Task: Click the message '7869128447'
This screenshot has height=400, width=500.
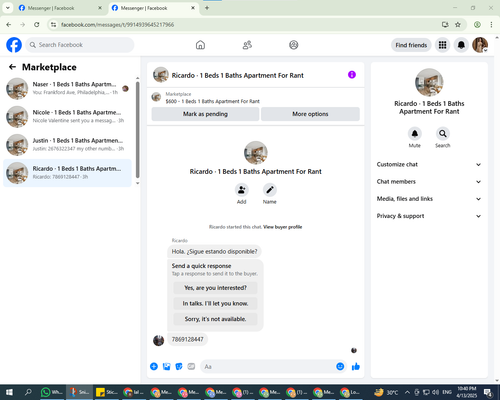Action: pyautogui.click(x=187, y=339)
